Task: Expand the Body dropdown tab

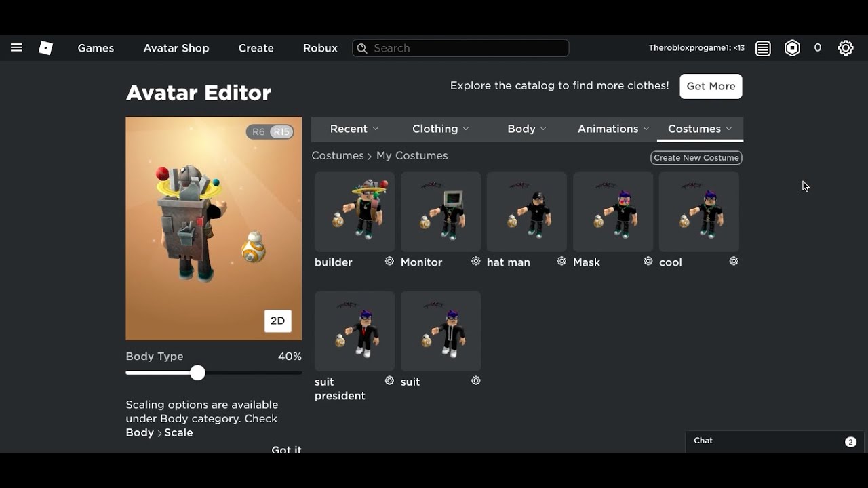Action: pyautogui.click(x=527, y=129)
